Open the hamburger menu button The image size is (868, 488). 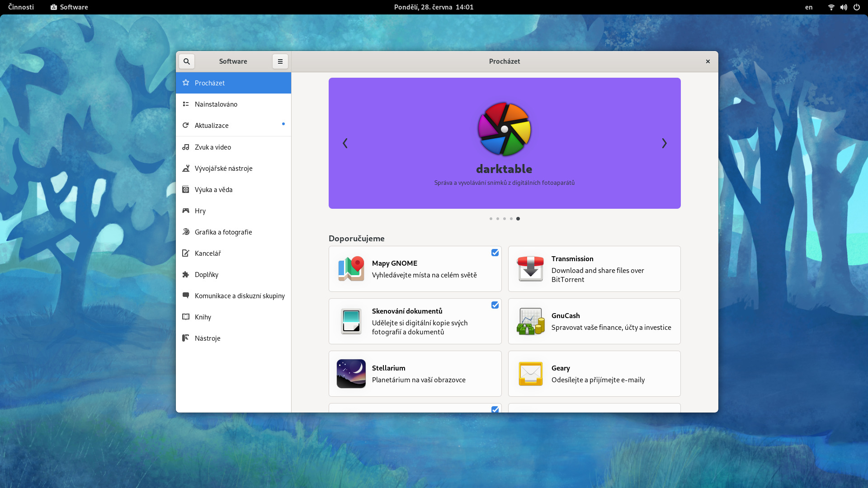(280, 61)
